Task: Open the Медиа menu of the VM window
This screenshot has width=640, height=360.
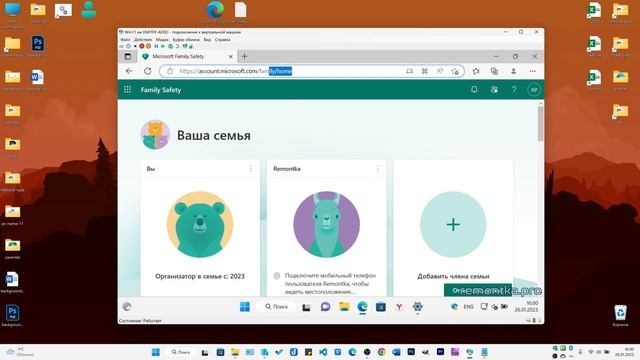Action: pos(162,40)
